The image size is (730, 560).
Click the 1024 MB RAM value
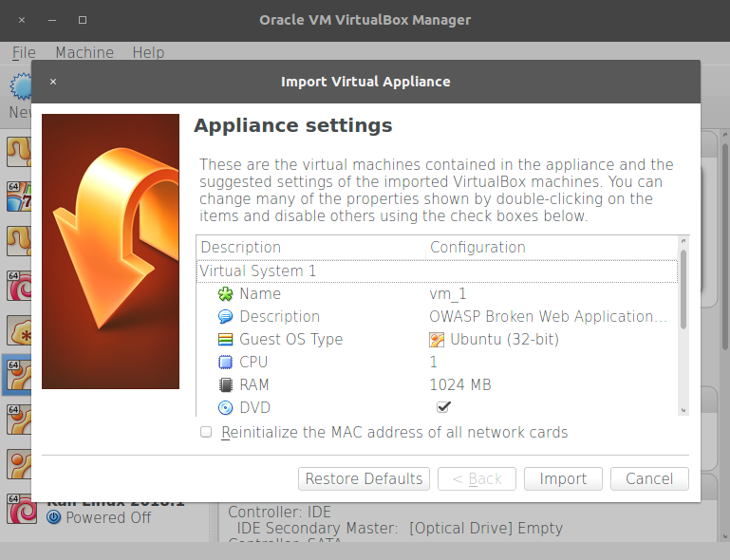(x=460, y=385)
